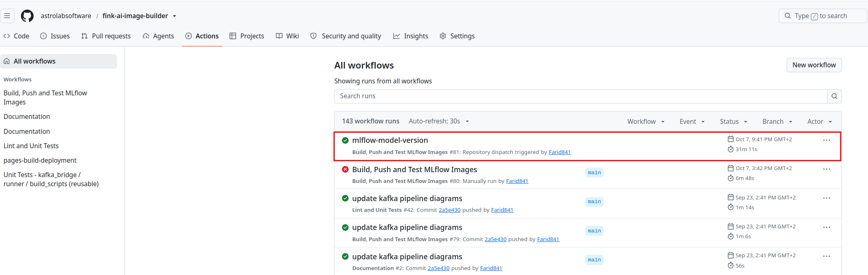Screen dimensions: 868x275
Task: Select the Actions tab
Action: pyautogui.click(x=202, y=36)
